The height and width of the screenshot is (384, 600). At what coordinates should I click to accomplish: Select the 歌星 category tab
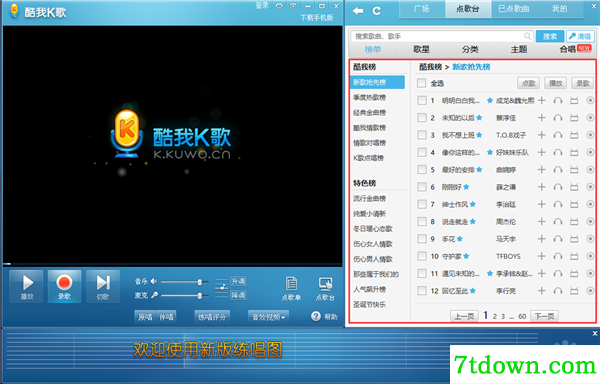(x=422, y=49)
